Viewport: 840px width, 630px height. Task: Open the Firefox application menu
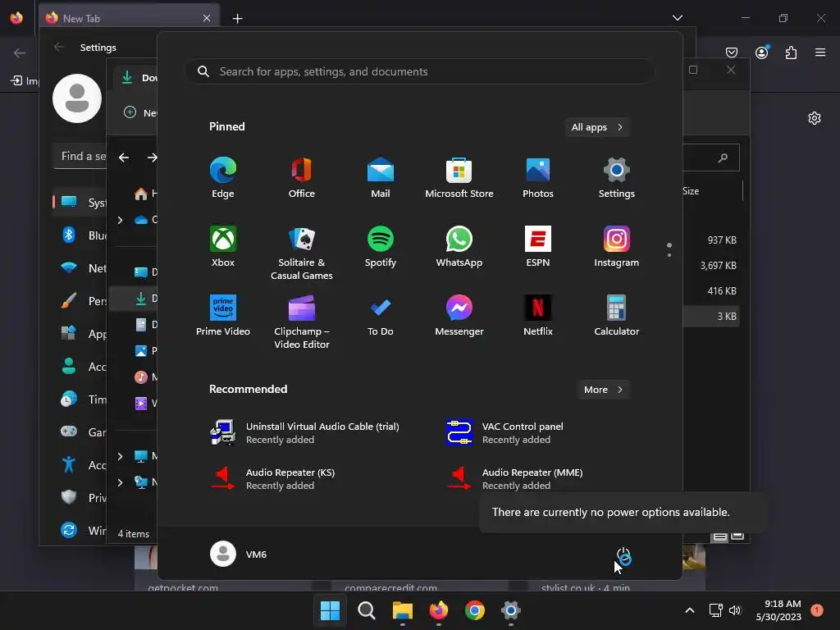click(820, 52)
